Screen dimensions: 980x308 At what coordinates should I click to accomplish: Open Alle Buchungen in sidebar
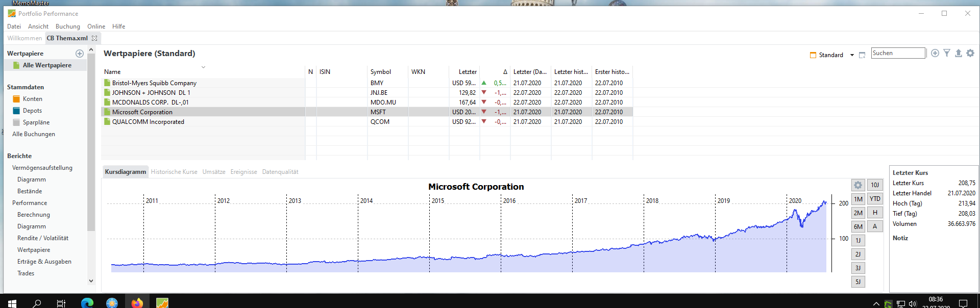pos(34,134)
